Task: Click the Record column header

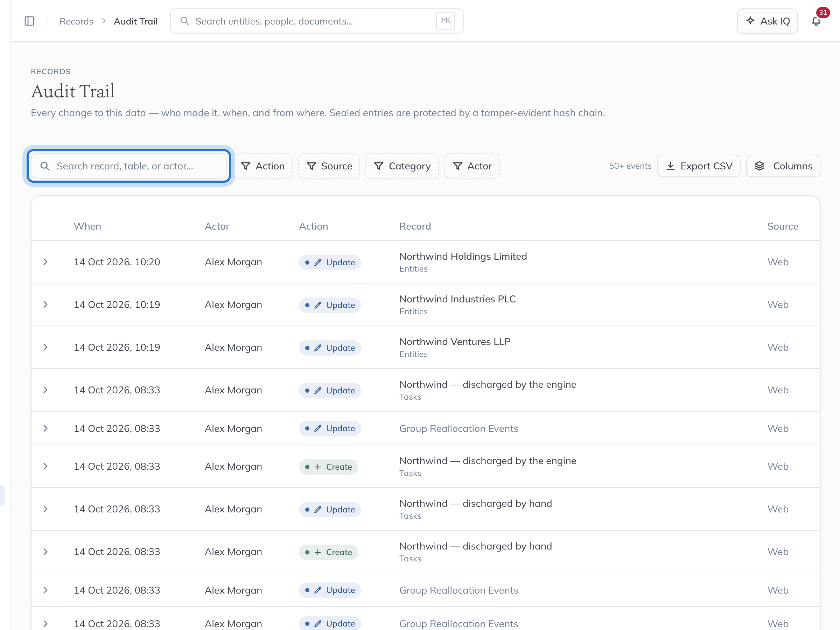Action: click(415, 226)
